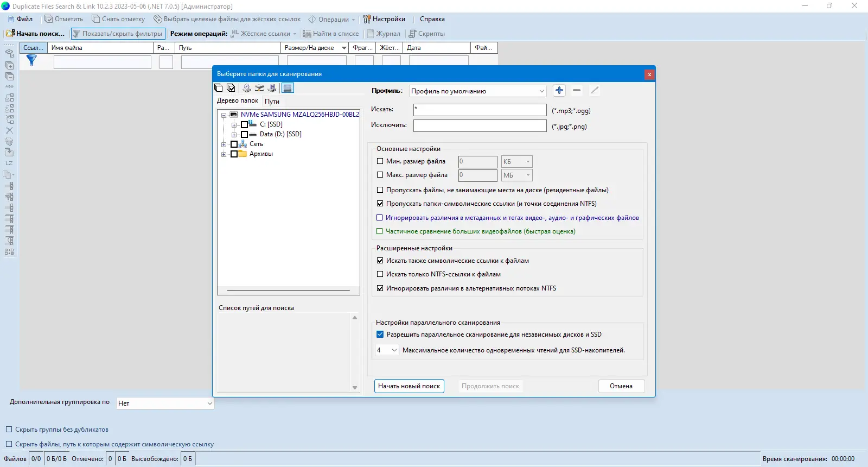Screen dimensions: 868x467
Task: Click Найти в списке toolbar button
Action: 331,34
